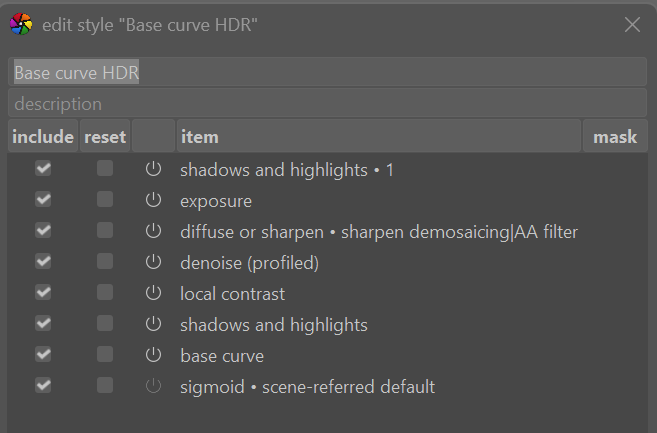The width and height of the screenshot is (657, 433).
Task: Uncheck include for local contrast
Action: click(43, 293)
